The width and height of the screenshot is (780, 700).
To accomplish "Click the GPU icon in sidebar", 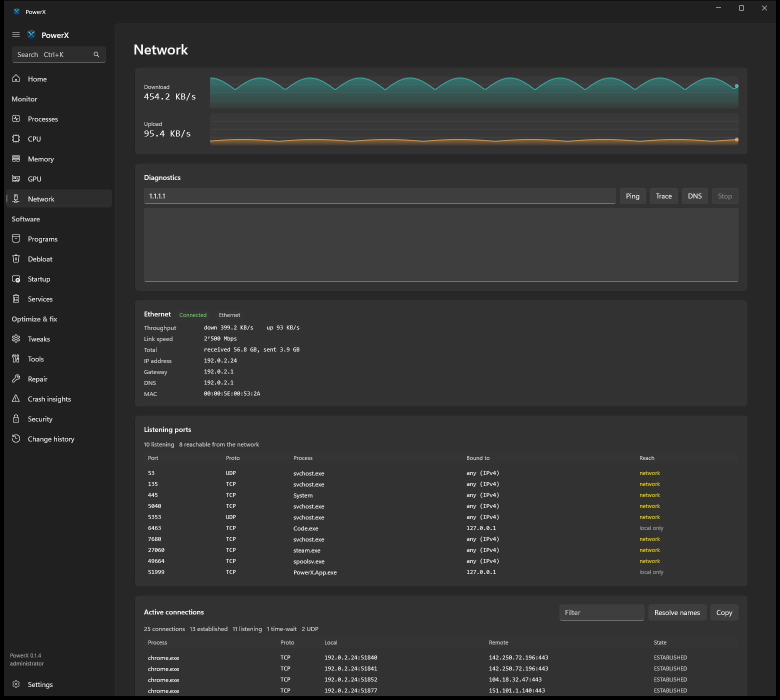I will [x=16, y=178].
